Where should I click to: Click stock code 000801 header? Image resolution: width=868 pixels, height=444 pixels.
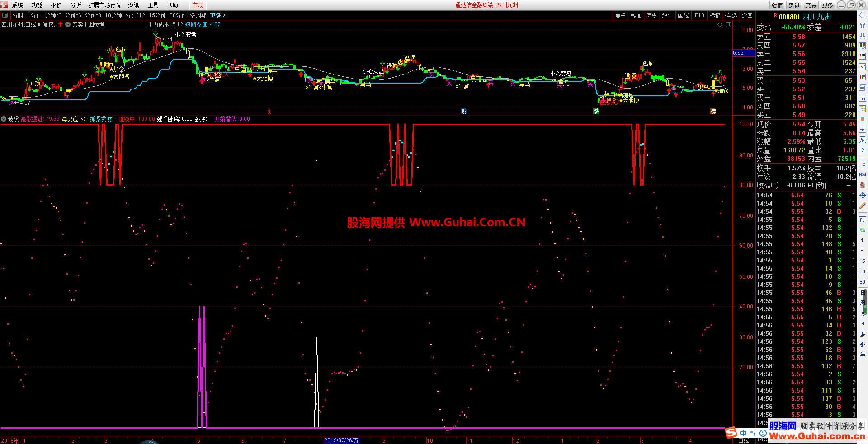coord(789,17)
